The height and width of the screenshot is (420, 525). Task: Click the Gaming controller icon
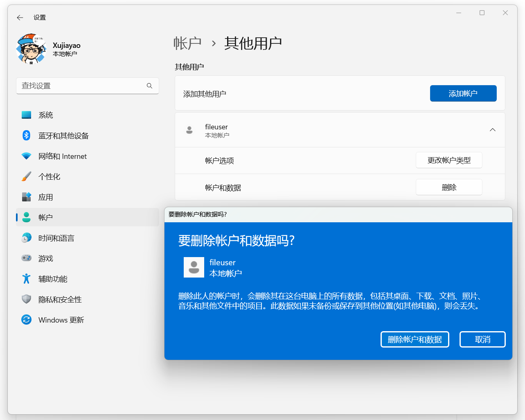pyautogui.click(x=27, y=258)
